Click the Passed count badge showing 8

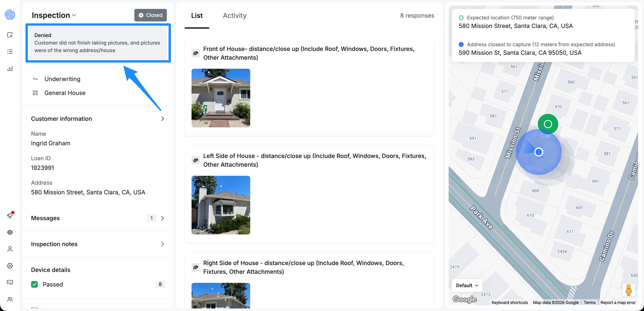tap(160, 284)
